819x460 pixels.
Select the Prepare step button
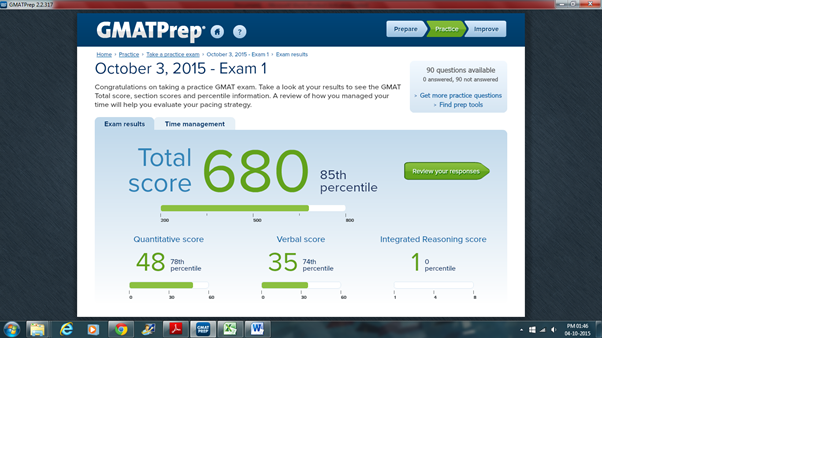(405, 29)
